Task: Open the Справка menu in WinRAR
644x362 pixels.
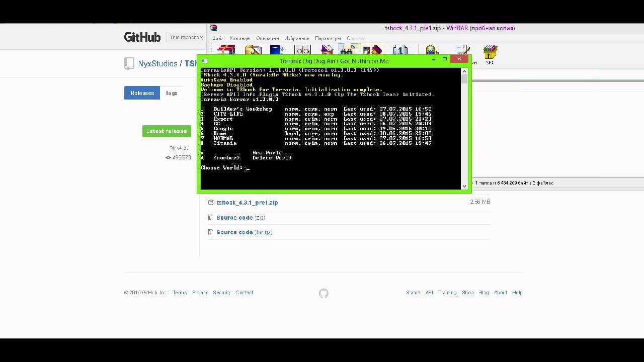Action: [x=356, y=39]
